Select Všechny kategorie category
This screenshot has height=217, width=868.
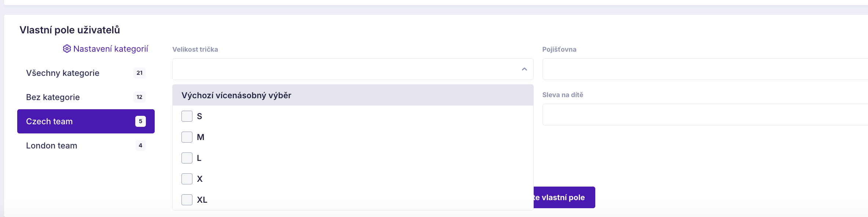tap(86, 73)
